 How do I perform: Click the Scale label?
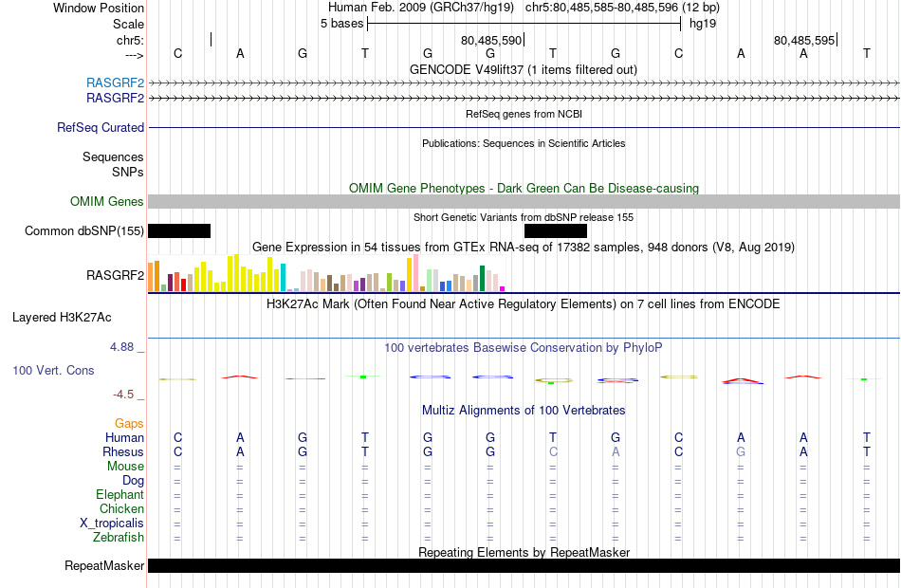[128, 24]
